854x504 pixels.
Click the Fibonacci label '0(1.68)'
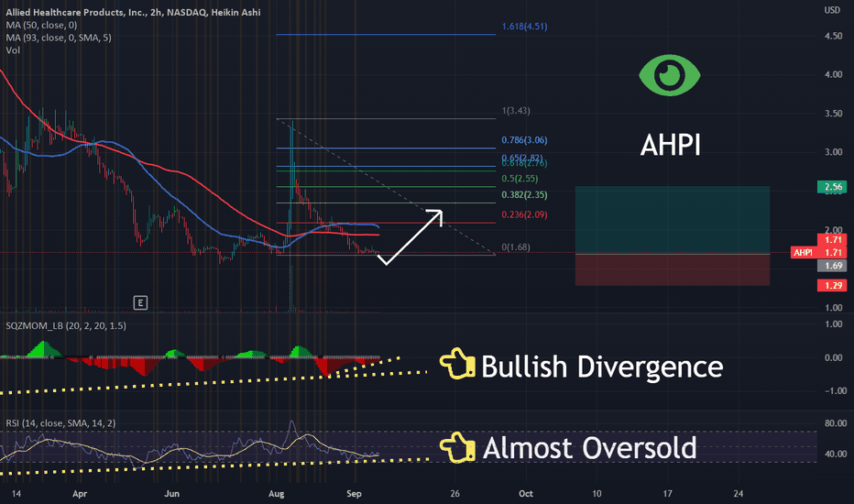click(516, 247)
